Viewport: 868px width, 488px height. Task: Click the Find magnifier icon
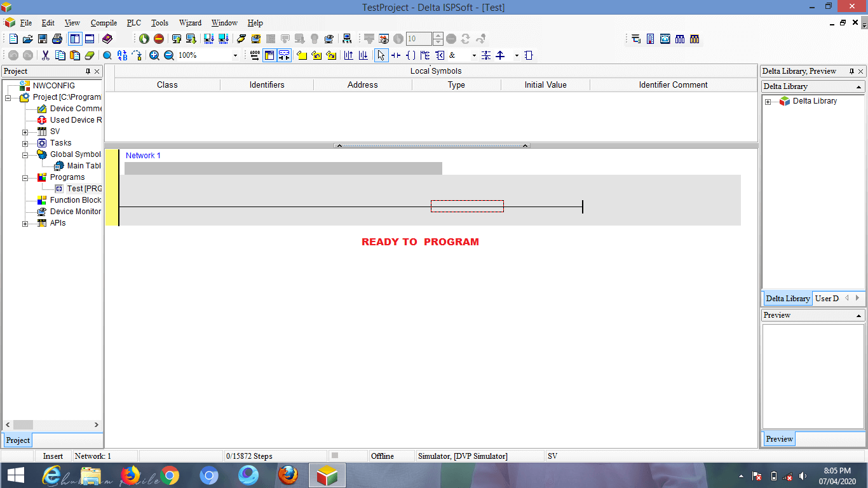tap(107, 55)
